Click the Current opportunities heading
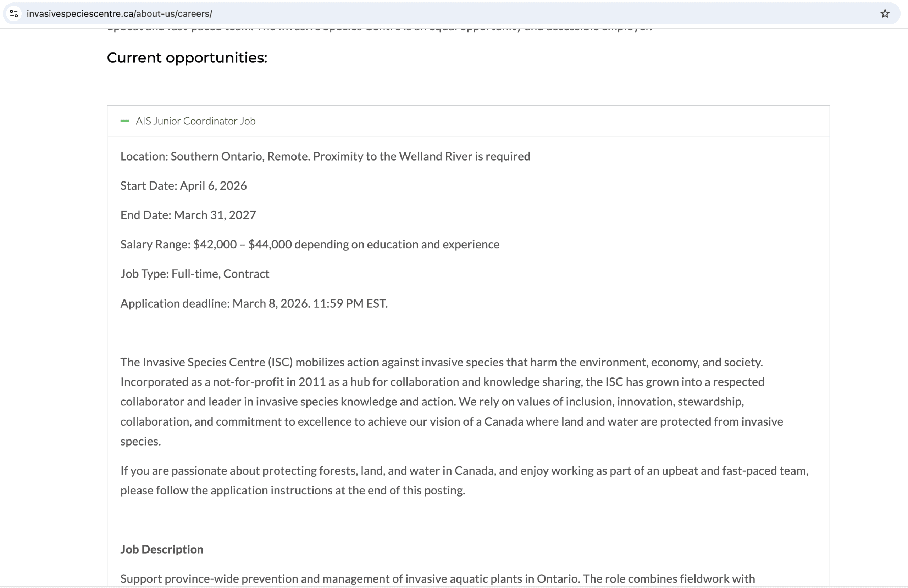Image resolution: width=908 pixels, height=588 pixels. click(x=187, y=57)
